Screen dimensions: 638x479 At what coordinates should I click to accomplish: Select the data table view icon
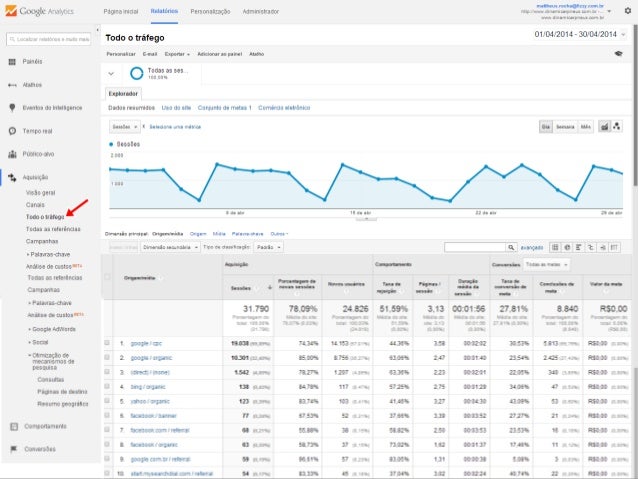pyautogui.click(x=556, y=246)
